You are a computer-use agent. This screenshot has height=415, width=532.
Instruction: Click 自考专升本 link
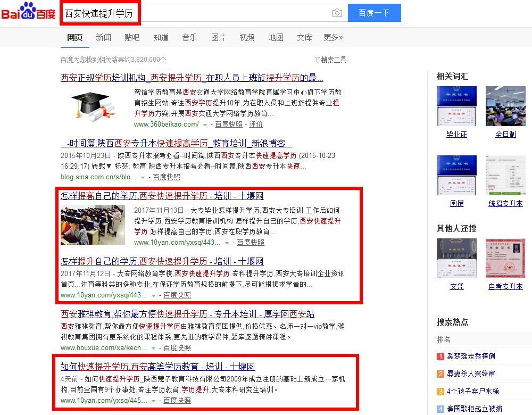click(x=505, y=286)
